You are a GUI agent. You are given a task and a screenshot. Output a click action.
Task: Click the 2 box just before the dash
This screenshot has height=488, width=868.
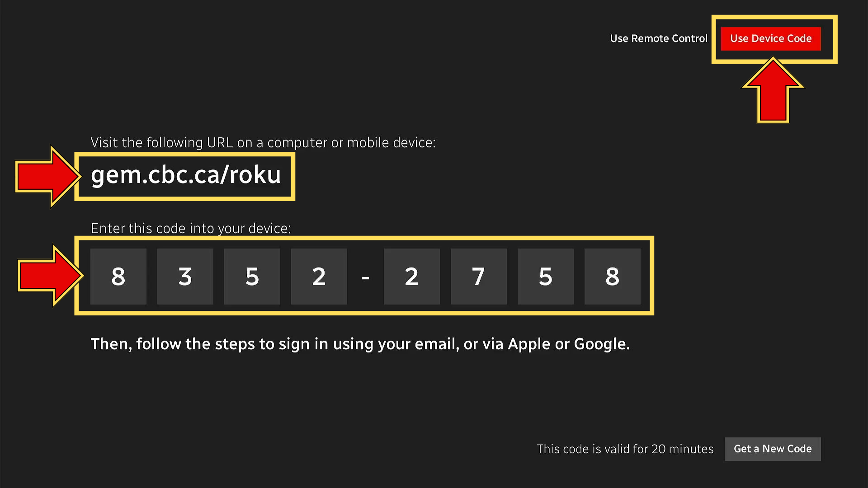pyautogui.click(x=319, y=276)
